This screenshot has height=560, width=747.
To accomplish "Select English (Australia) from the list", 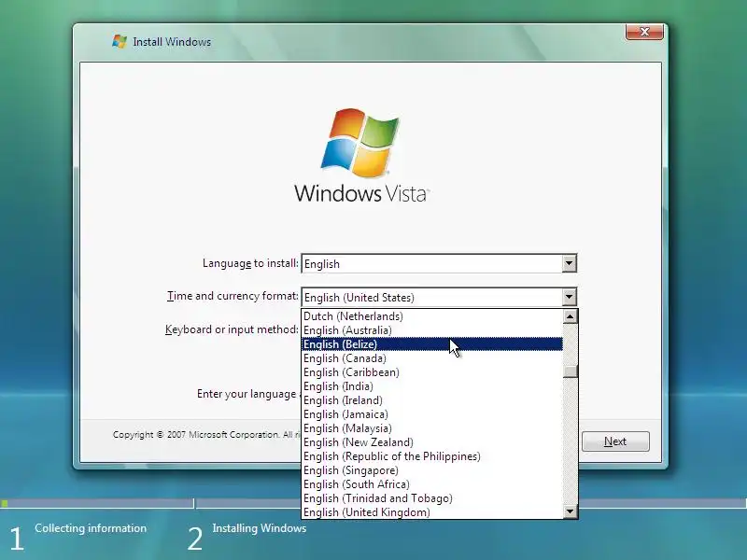I will point(432,330).
